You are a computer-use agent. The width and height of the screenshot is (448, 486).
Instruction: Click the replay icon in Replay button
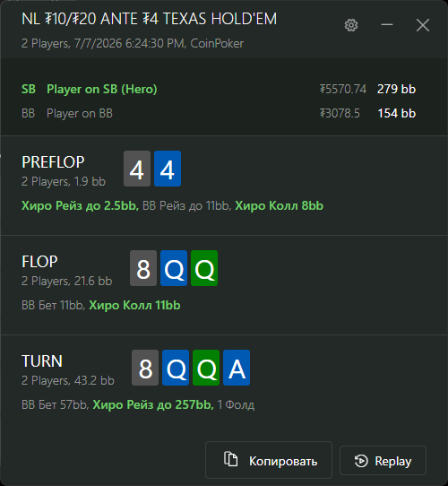coord(361,461)
